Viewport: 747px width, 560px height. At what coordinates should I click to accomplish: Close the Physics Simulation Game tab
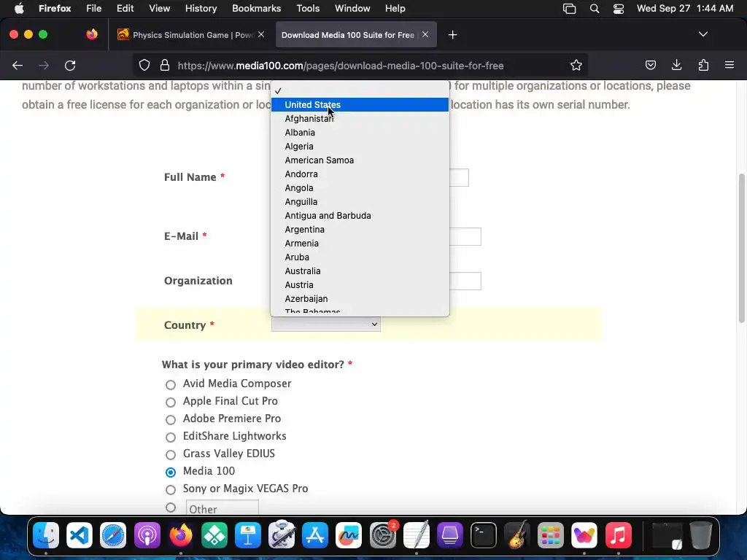[x=261, y=34]
